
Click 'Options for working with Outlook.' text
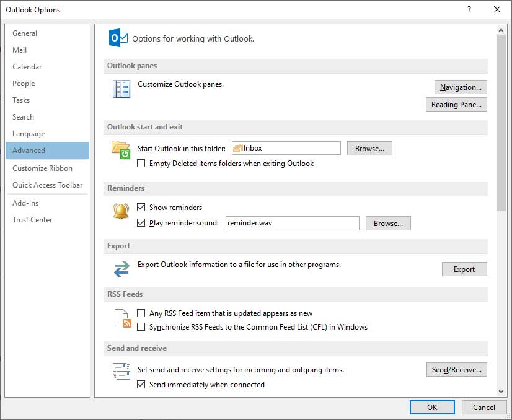pyautogui.click(x=193, y=38)
